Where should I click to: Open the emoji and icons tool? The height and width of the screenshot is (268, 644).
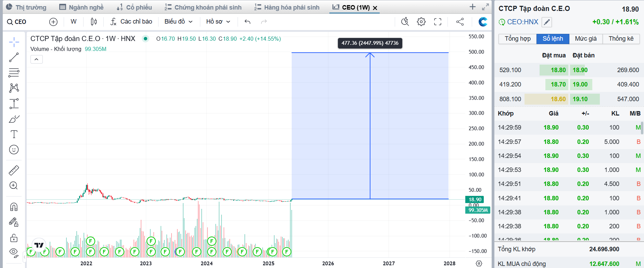pyautogui.click(x=14, y=150)
